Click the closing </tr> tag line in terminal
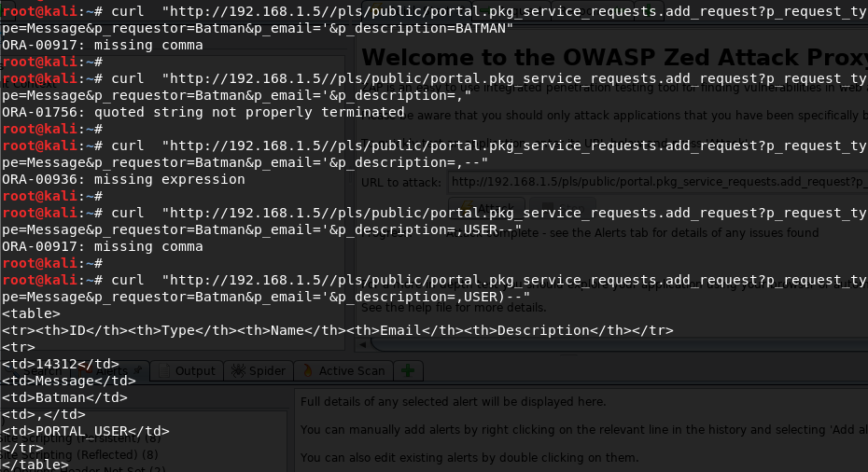Viewport: 868px width, 472px height. coord(22,448)
